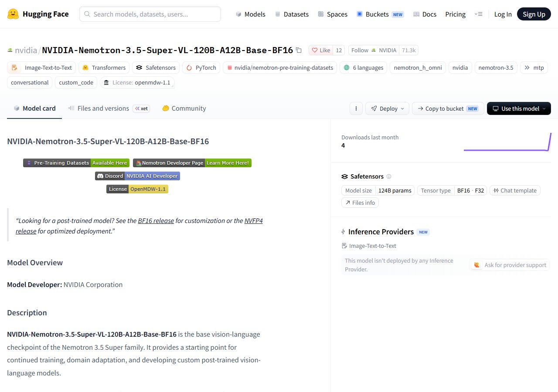Viewport: 558px width, 392px height.
Task: Click the Safetensors tag chip
Action: pos(156,68)
